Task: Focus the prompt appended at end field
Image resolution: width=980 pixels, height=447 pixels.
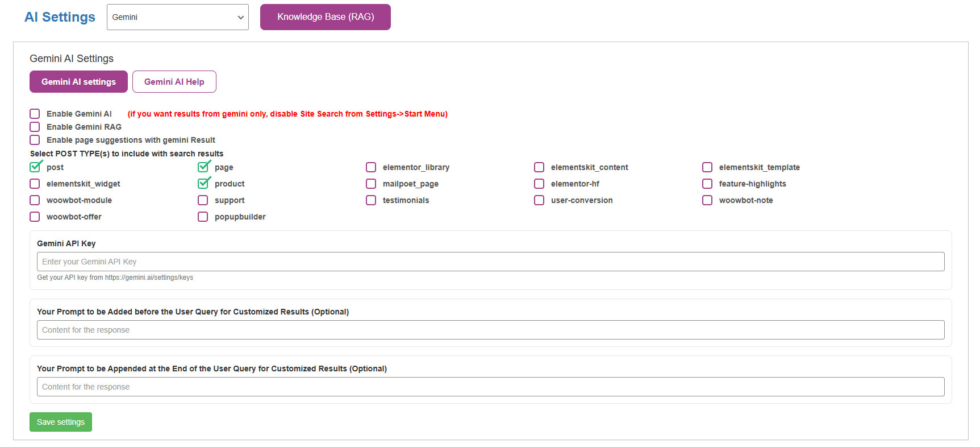Action: click(x=490, y=387)
